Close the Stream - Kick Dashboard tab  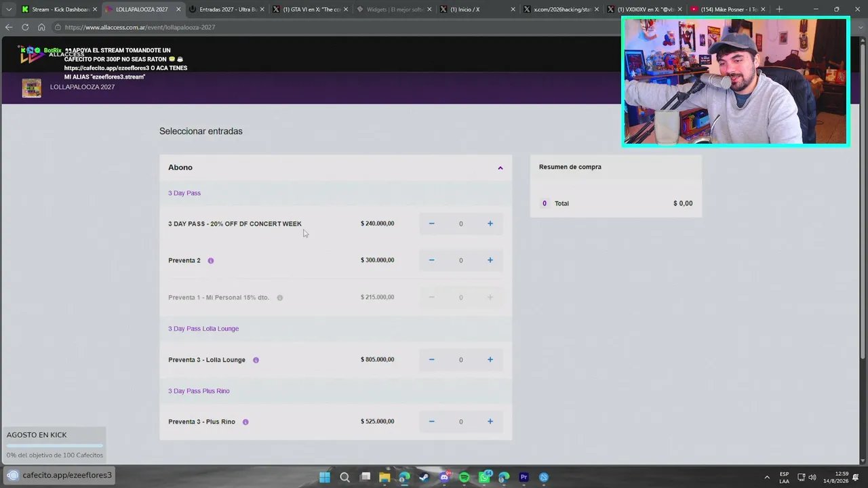[x=95, y=9]
